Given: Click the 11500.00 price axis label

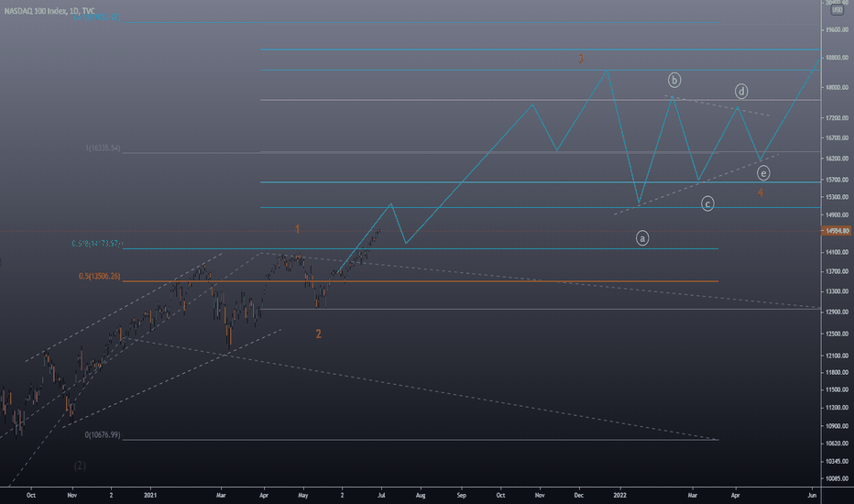Looking at the screenshot, I should [838, 390].
